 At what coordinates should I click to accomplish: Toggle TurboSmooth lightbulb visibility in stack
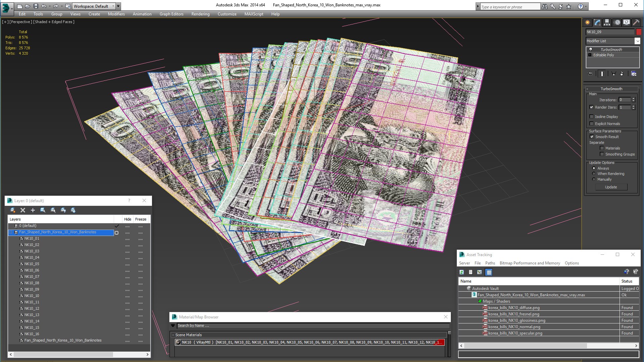click(x=591, y=49)
